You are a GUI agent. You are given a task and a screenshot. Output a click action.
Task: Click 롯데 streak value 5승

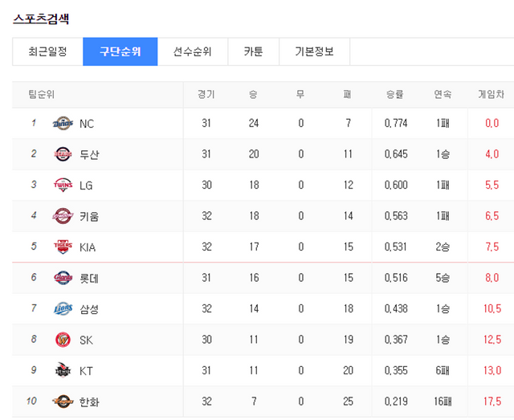tap(443, 278)
